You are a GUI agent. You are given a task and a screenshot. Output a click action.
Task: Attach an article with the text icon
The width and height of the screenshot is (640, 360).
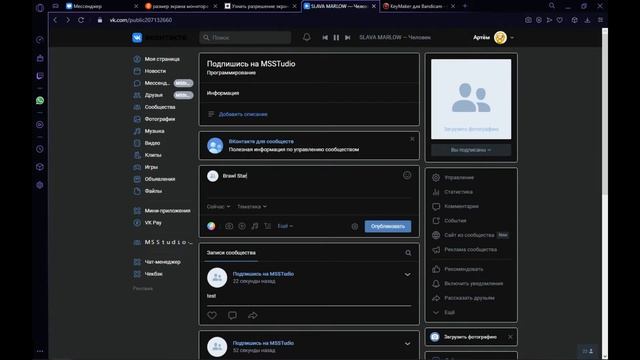(x=268, y=226)
